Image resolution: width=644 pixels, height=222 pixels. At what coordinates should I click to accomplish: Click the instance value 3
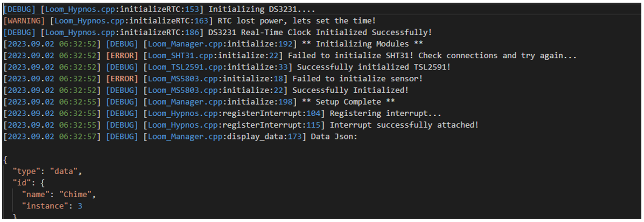coord(80,206)
